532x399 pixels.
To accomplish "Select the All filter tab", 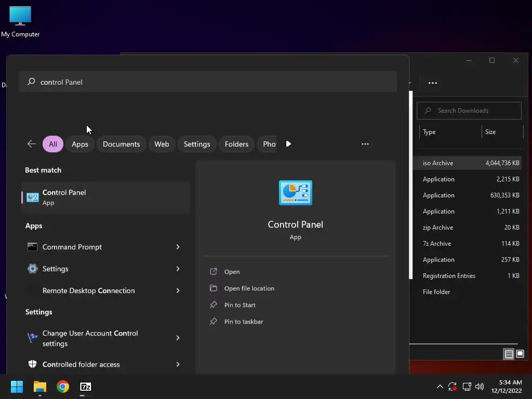I will coord(53,144).
